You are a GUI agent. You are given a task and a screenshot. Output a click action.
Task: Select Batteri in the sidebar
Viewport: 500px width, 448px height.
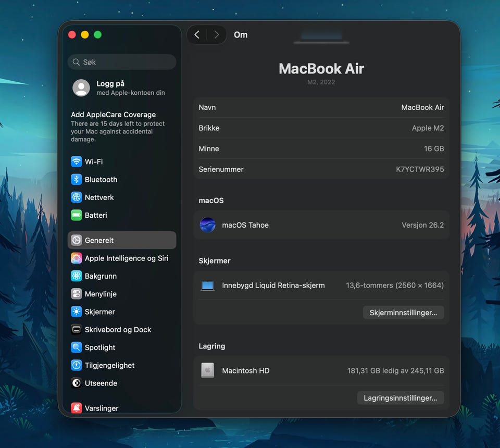122,215
